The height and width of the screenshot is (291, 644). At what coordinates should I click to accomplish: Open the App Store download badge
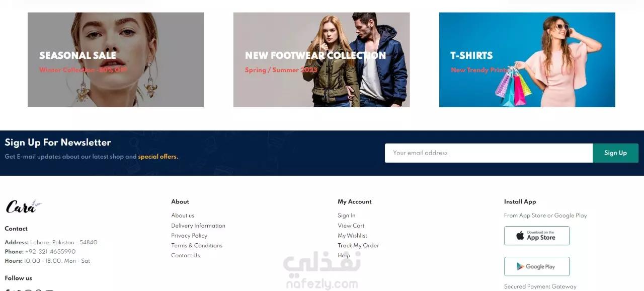[537, 236]
